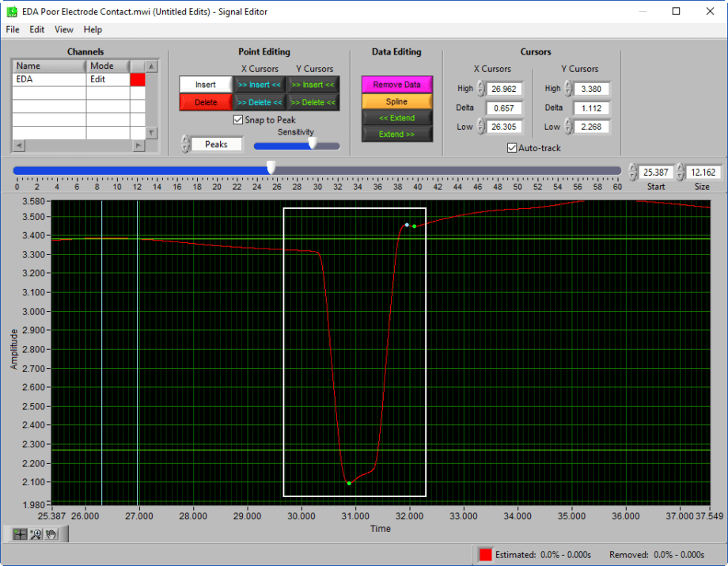Click the Remove Data button
Image resolution: width=728 pixels, height=566 pixels.
[x=396, y=83]
